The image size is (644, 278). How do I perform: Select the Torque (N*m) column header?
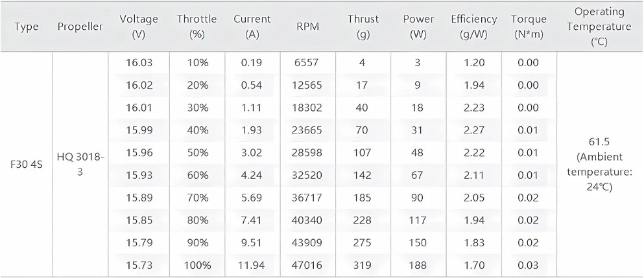(529, 27)
